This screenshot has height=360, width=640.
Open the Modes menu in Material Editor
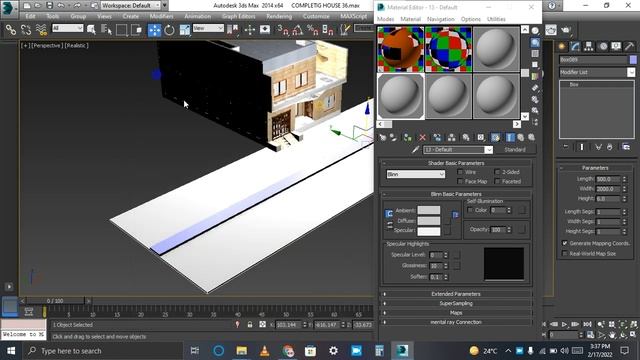coord(385,19)
